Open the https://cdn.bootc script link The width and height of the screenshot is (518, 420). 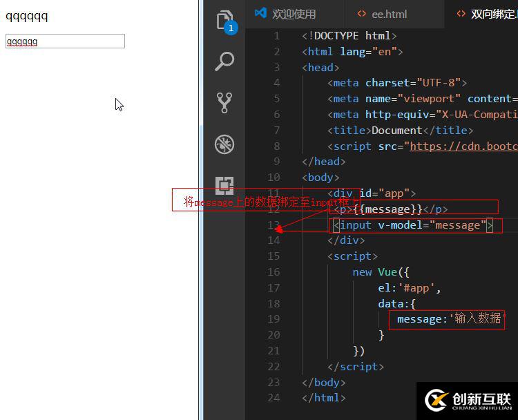(464, 146)
